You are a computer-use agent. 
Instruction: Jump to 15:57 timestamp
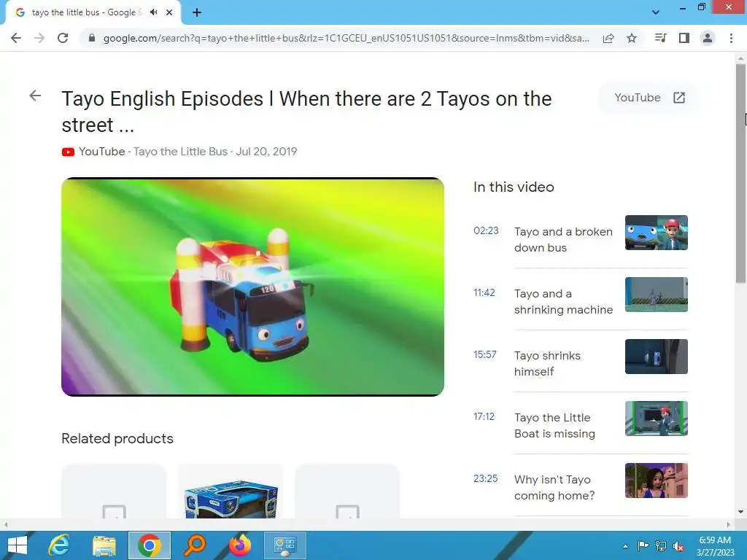[x=485, y=354]
